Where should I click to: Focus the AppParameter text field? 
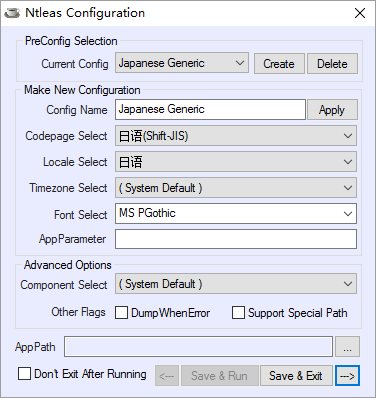click(x=236, y=239)
